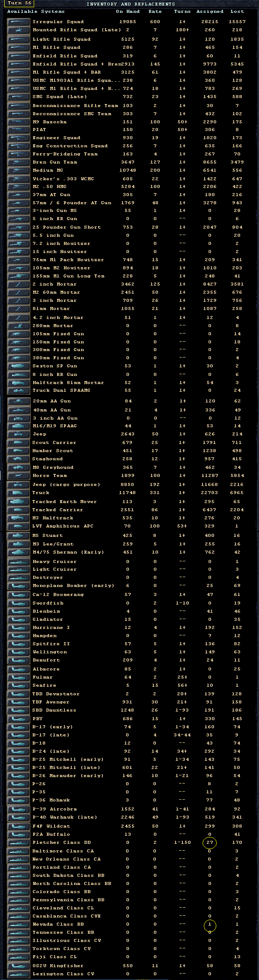Click the Bren Gun Team icon
The width and height of the screenshot is (259, 980).
19,162
